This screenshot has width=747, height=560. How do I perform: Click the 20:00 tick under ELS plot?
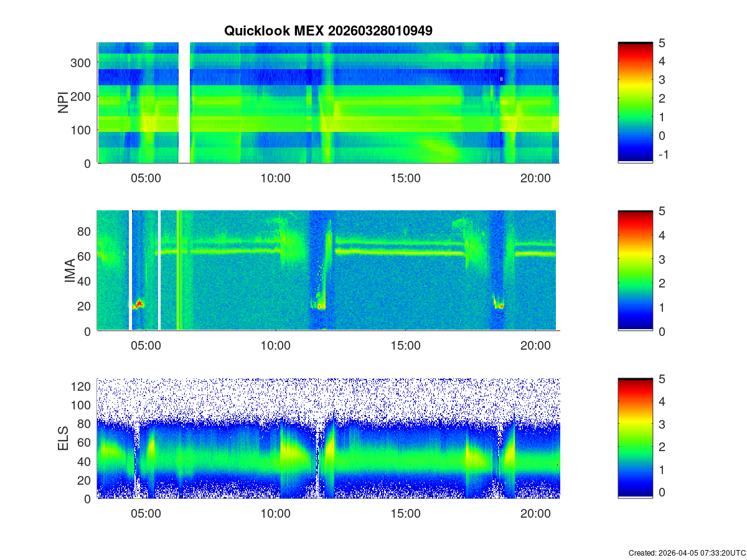(535, 514)
